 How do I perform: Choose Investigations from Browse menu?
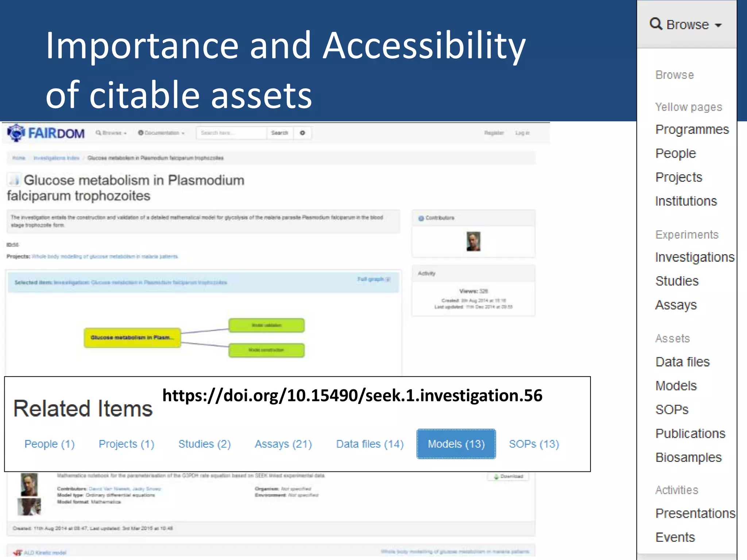[x=695, y=257]
